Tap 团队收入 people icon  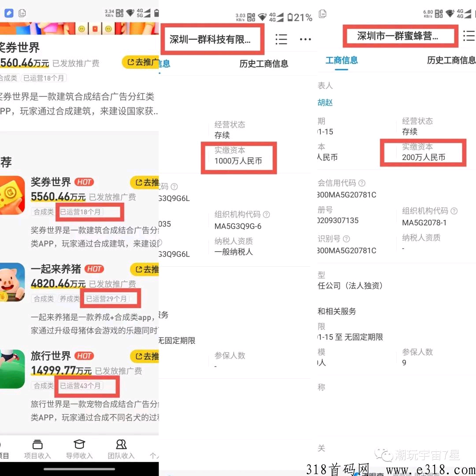(x=121, y=444)
